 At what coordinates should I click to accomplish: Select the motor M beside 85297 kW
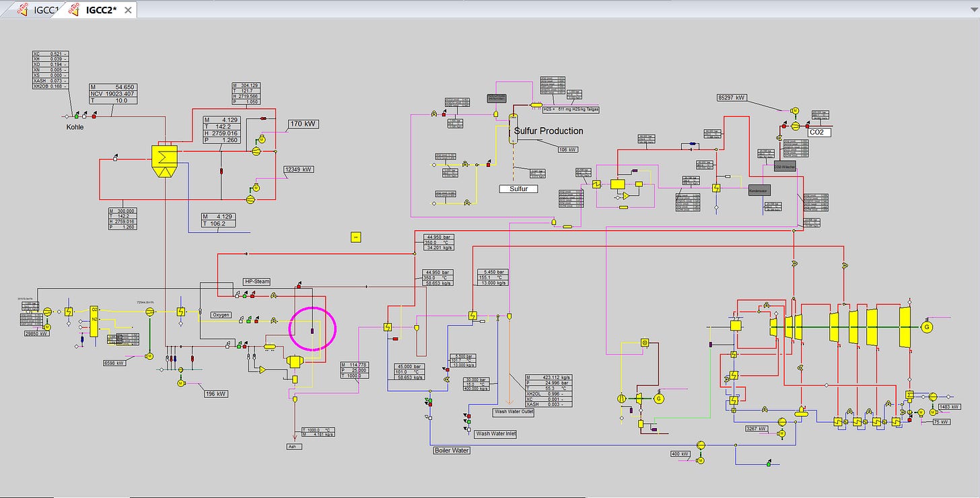794,110
